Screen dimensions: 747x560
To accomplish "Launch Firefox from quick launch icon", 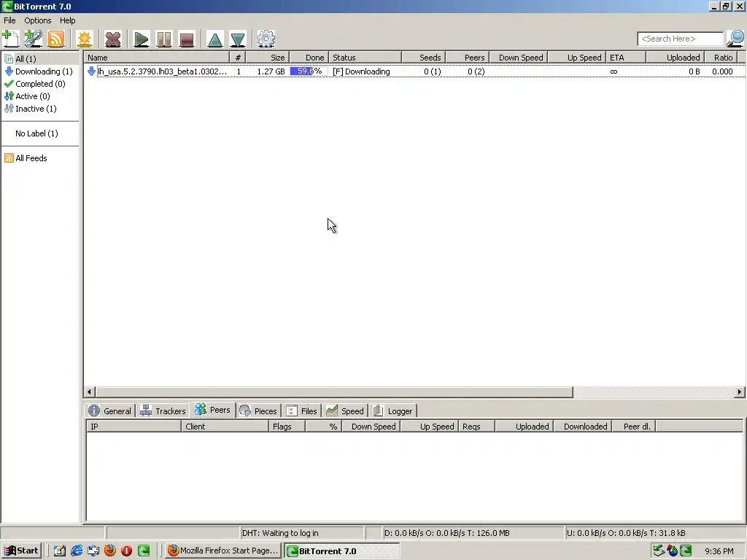I will (x=110, y=551).
